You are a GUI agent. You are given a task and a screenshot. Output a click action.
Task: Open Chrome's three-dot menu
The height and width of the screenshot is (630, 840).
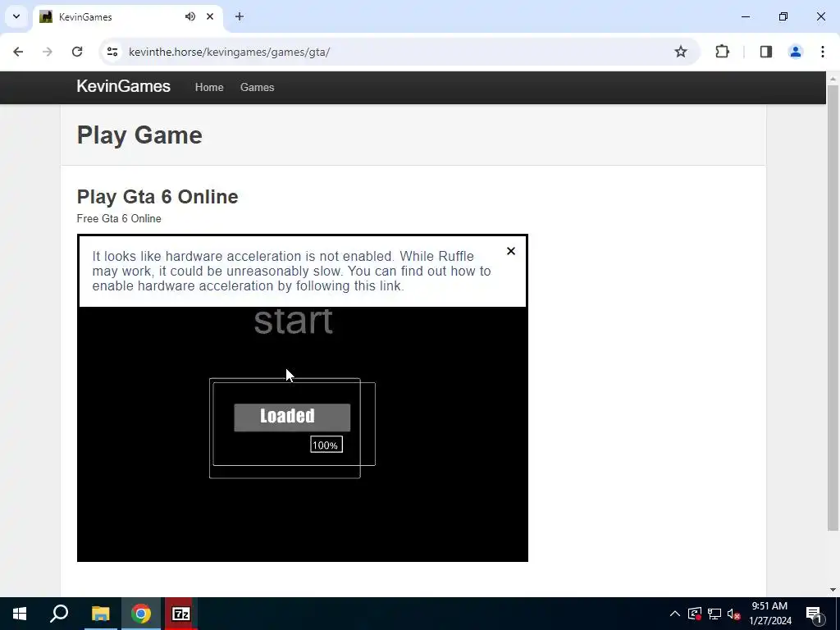(x=822, y=52)
